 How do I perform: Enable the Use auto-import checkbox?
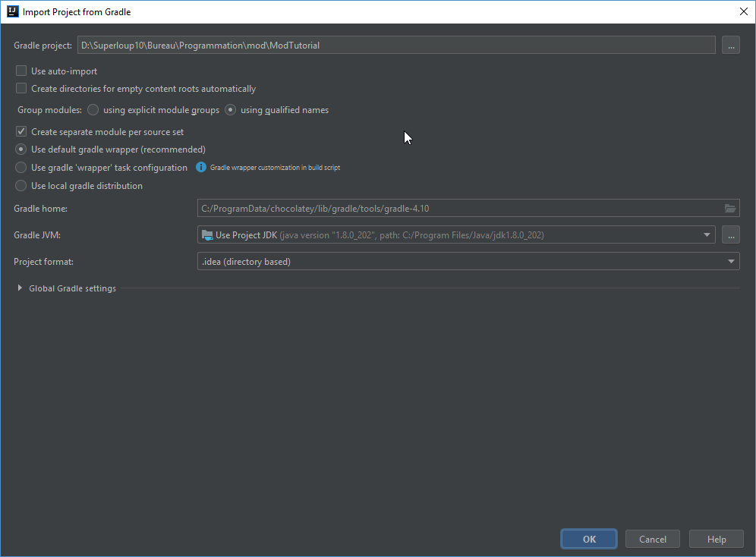21,71
